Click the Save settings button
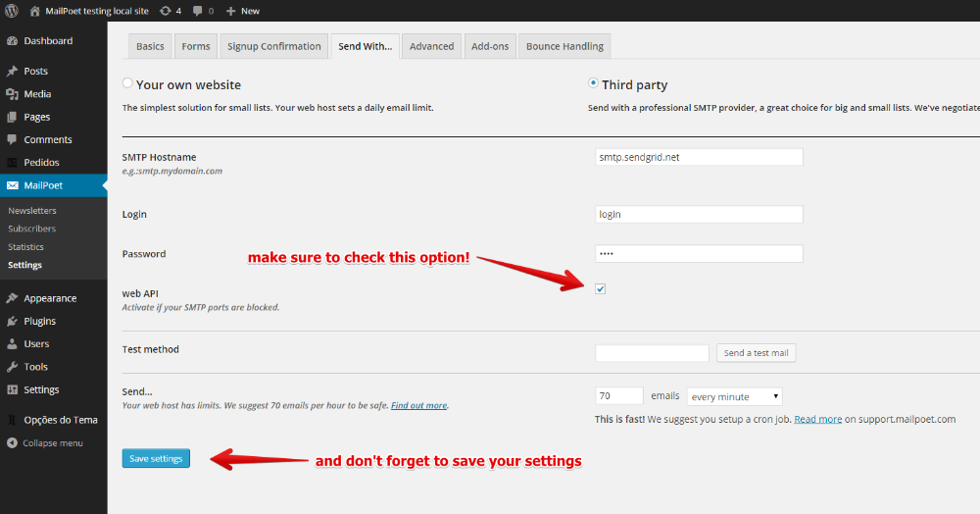Viewport: 980px width, 514px height. point(156,458)
